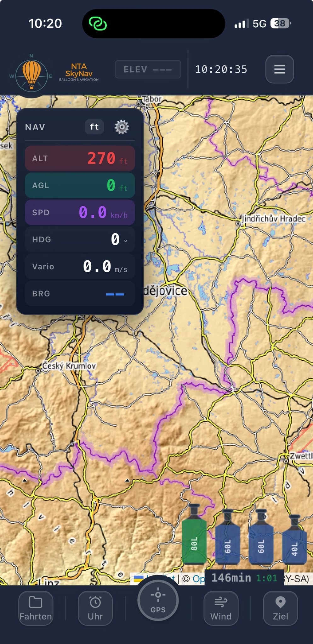Image resolution: width=313 pixels, height=644 pixels.
Task: Open the Ziel destination pin
Action: click(280, 608)
